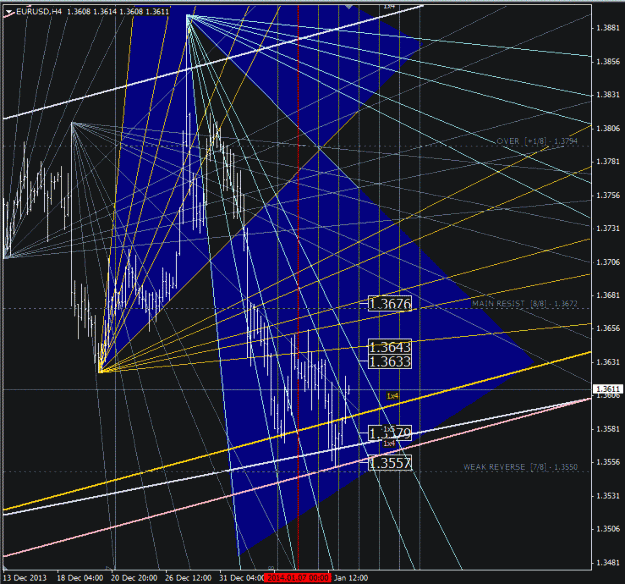Click 1.3856 on the price axis
This screenshot has height=584, width=625.
pyautogui.click(x=608, y=61)
